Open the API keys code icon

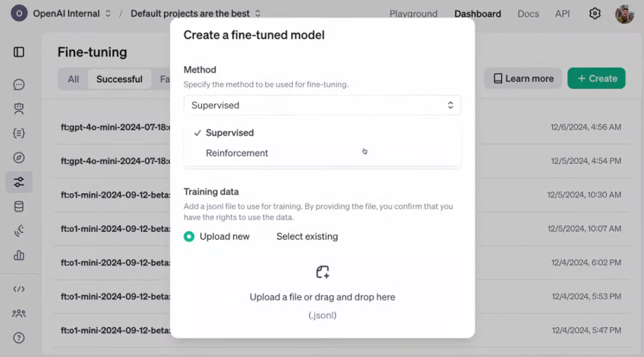click(19, 289)
